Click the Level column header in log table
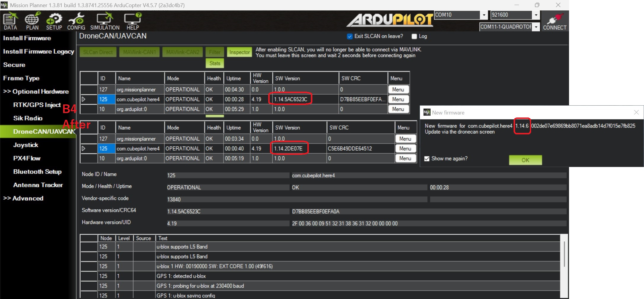Viewport: 644px width, 299px height. point(124,238)
